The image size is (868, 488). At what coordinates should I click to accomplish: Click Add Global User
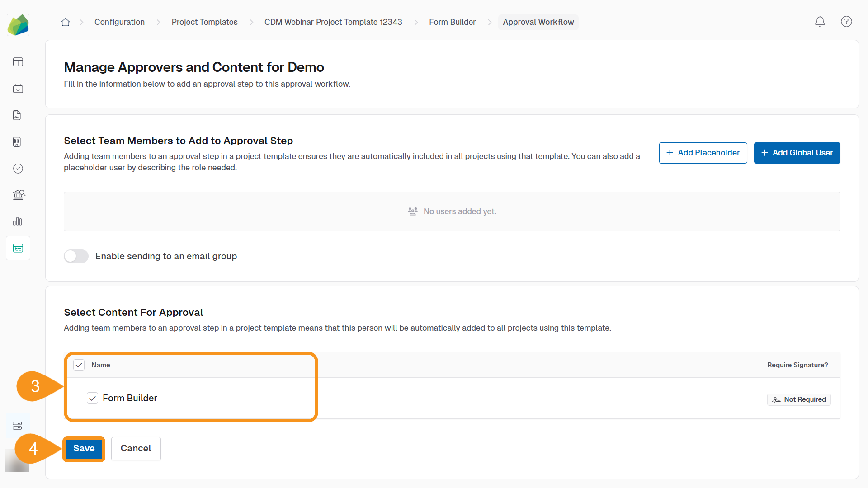(797, 153)
